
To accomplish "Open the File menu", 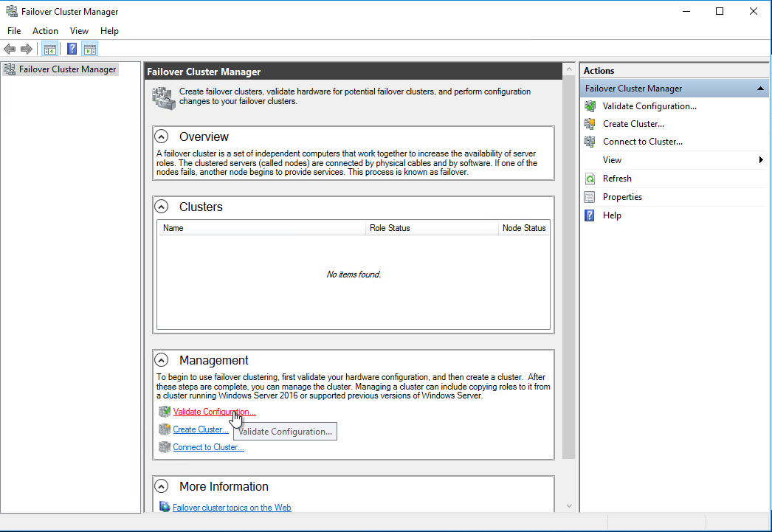I will click(14, 31).
